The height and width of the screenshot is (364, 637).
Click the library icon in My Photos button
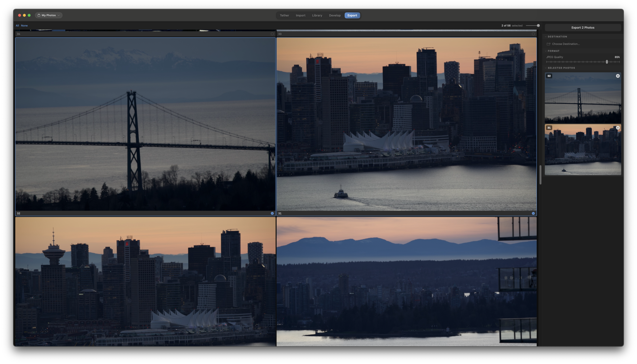(39, 15)
